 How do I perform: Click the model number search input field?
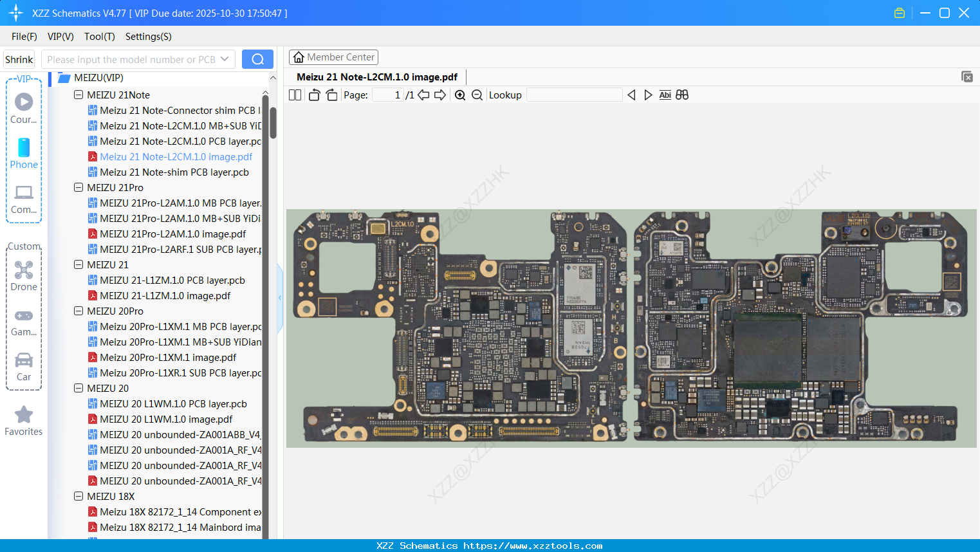point(131,59)
